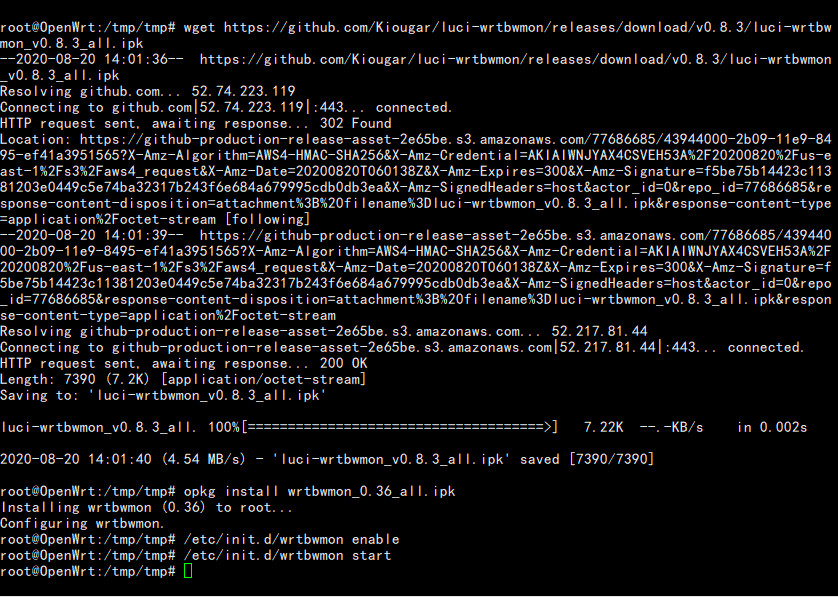Click the '52.217.81.44' amazonaws IP address
The image size is (838, 597).
point(599,331)
